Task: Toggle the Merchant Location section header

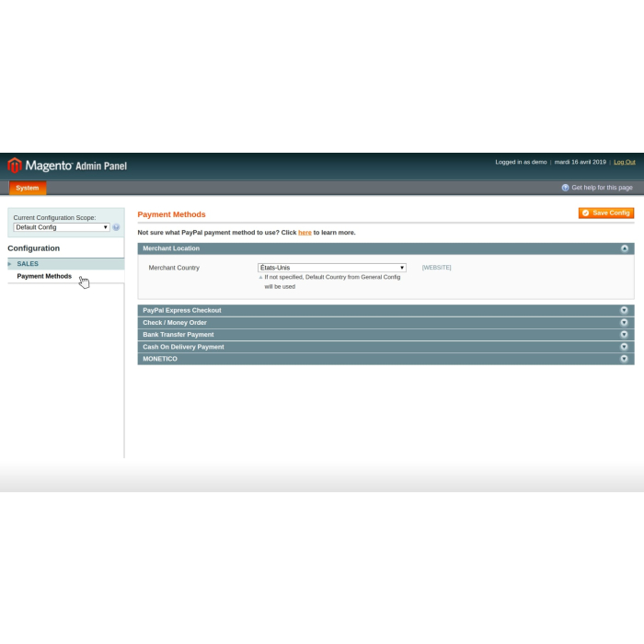Action: click(385, 248)
